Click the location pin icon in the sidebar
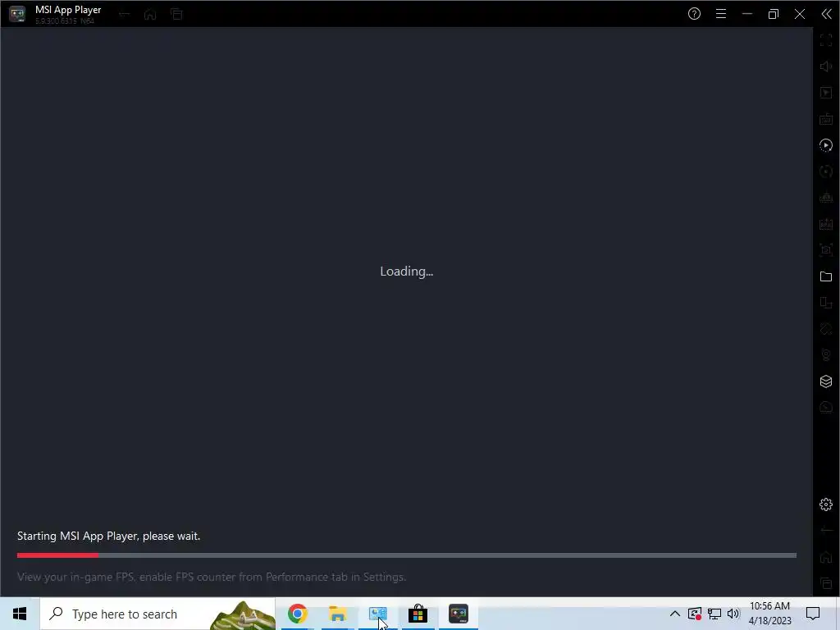Screen dimensions: 840x630 click(825, 355)
